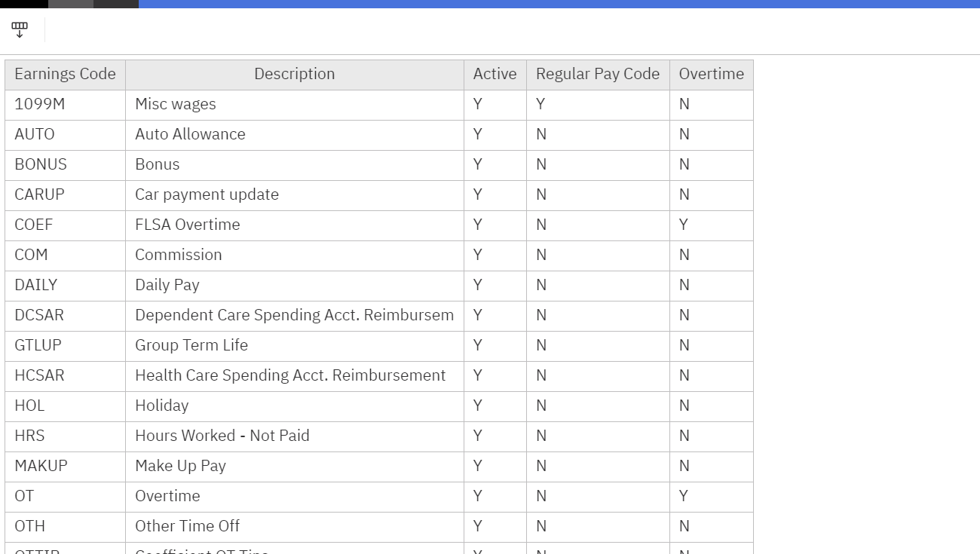This screenshot has height=554, width=980.
Task: Select the Health Care Spending Acct. cell
Action: click(x=295, y=376)
